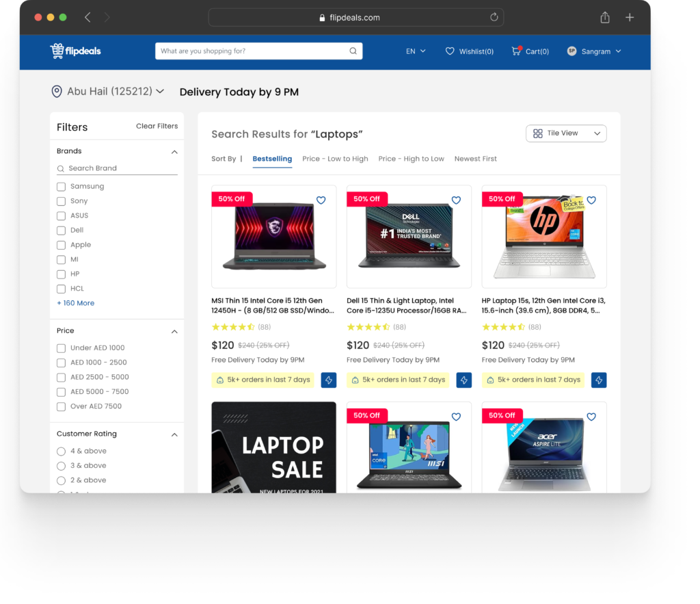The height and width of the screenshot is (604, 700).
Task: Check the Over AED 7500 price filter
Action: tap(61, 406)
